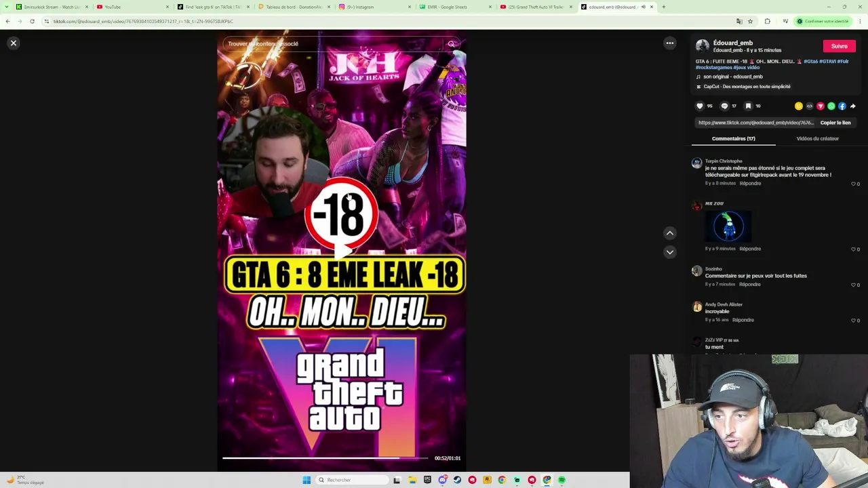Seek the video progress bar
Screen dimensions: 868x488
pyautogui.click(x=325, y=458)
